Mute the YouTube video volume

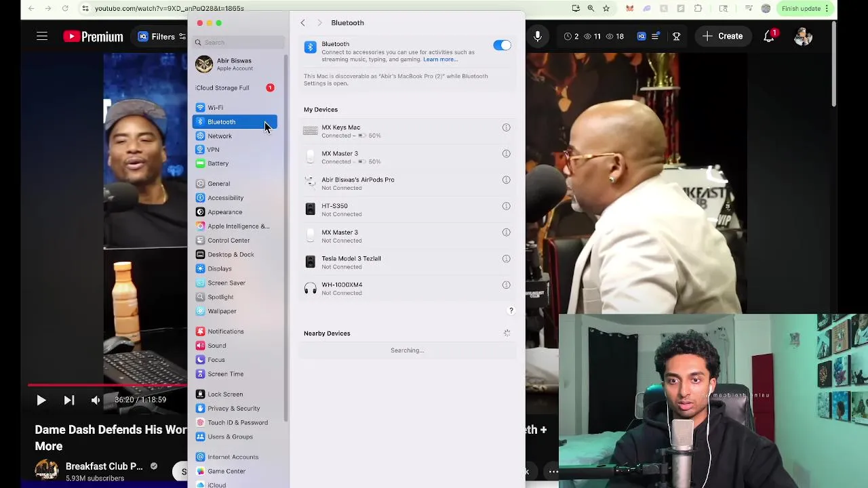coord(96,400)
